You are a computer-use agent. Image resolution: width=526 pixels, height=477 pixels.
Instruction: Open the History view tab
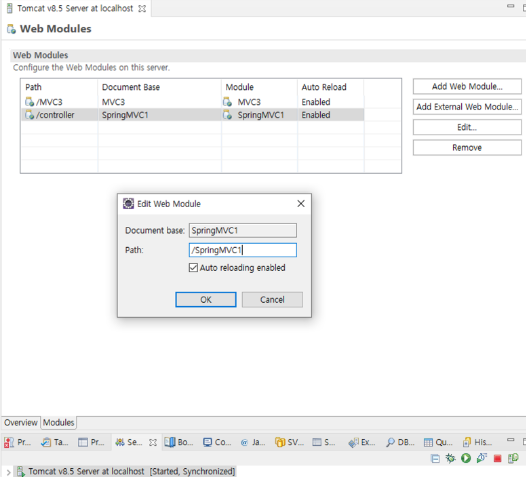point(477,442)
